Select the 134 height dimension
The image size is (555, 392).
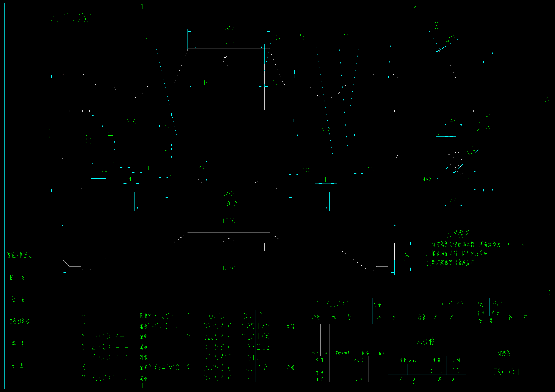tap(406, 256)
